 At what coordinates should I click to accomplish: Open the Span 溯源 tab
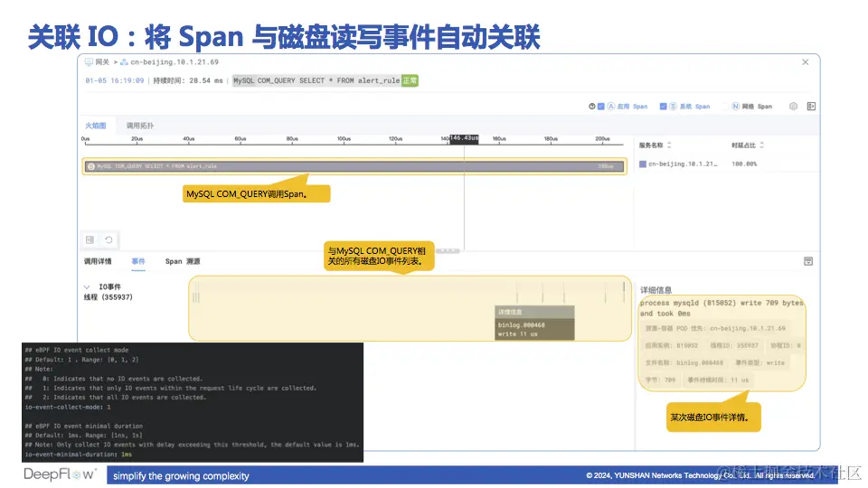click(x=183, y=261)
